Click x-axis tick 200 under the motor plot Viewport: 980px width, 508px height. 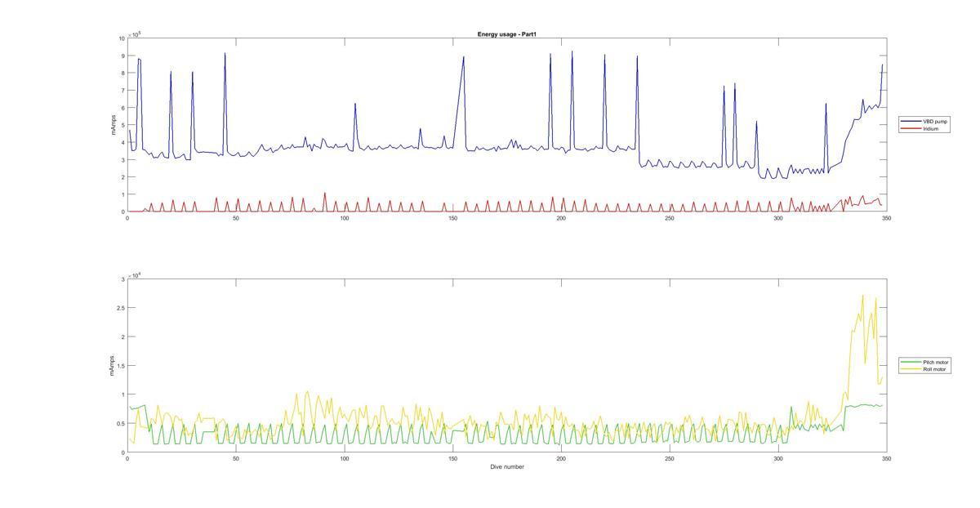(561, 459)
